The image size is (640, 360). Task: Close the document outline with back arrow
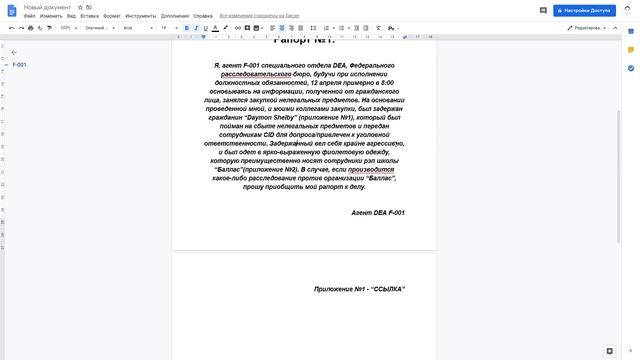(x=14, y=52)
